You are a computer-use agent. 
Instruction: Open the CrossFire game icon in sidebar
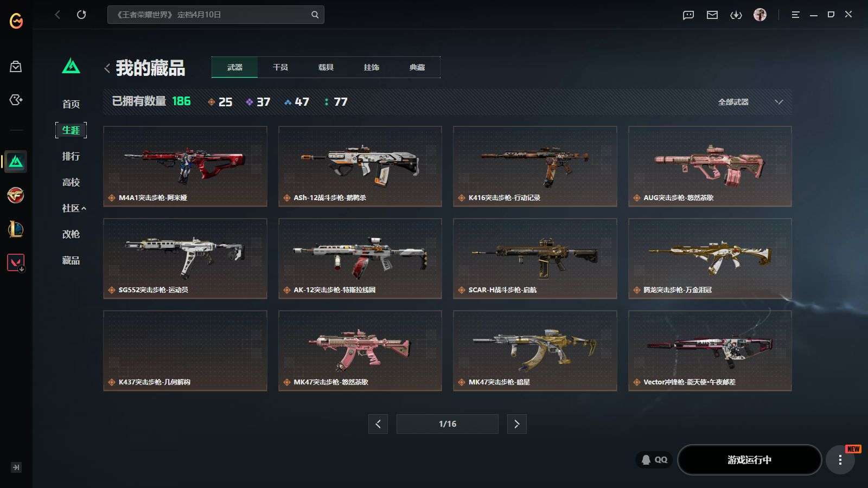pos(16,195)
